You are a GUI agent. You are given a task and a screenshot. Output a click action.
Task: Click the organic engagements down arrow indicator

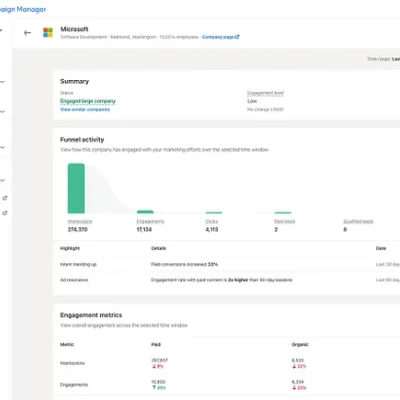pyautogui.click(x=294, y=388)
